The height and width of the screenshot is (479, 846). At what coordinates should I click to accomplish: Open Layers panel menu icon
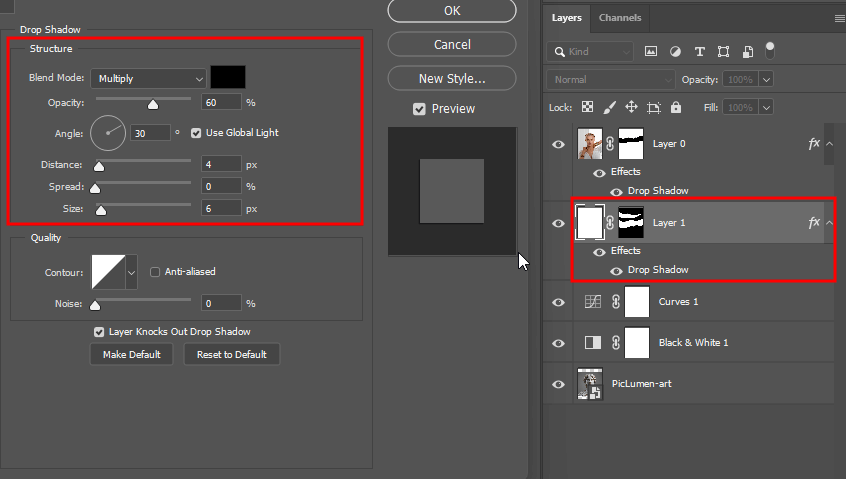point(840,18)
